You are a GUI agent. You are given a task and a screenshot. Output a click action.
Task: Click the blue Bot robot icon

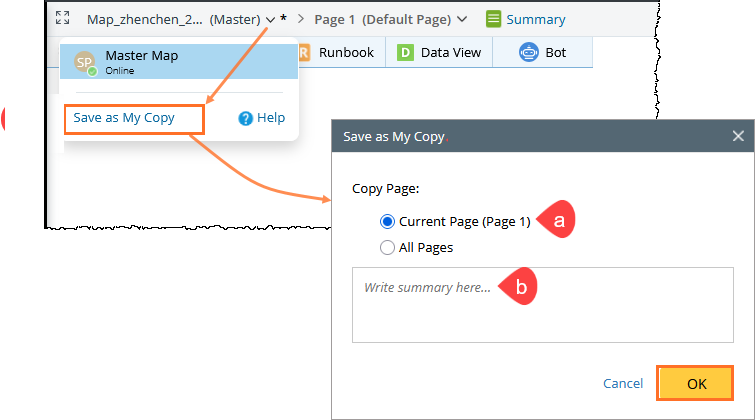point(529,52)
